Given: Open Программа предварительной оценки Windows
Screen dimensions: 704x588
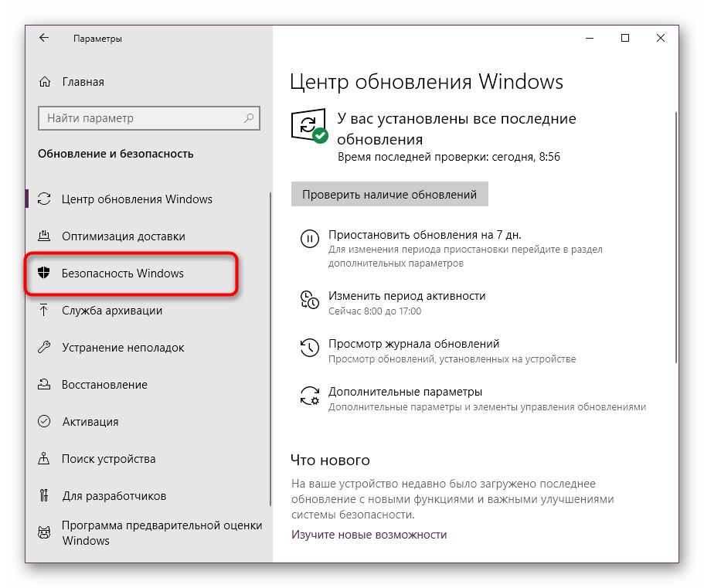Looking at the screenshot, I should (x=162, y=533).
